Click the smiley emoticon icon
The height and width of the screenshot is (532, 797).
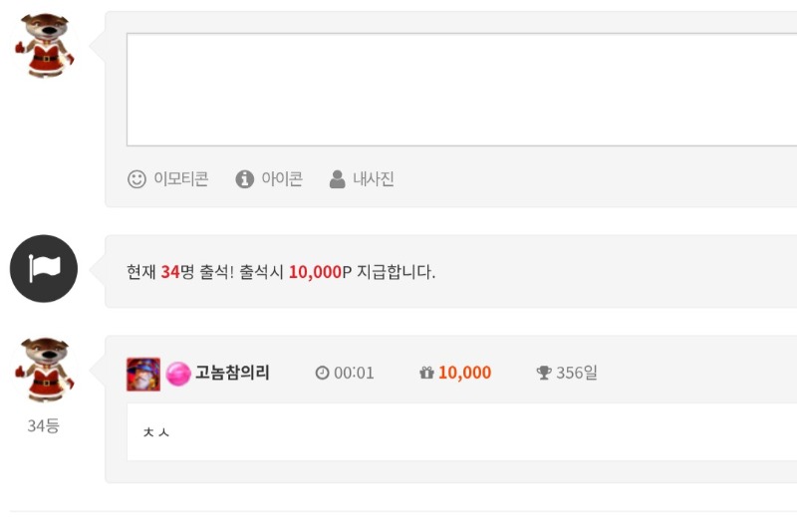(136, 179)
